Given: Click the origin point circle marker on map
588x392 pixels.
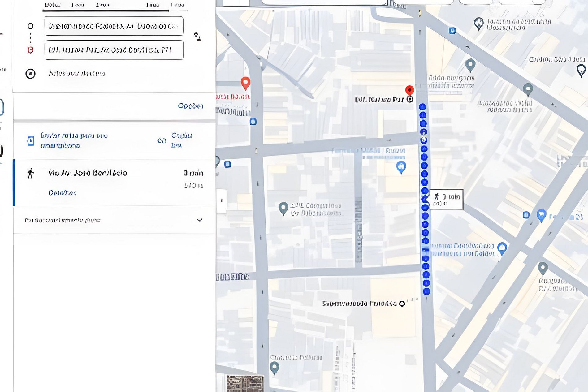Looking at the screenshot, I should [402, 304].
